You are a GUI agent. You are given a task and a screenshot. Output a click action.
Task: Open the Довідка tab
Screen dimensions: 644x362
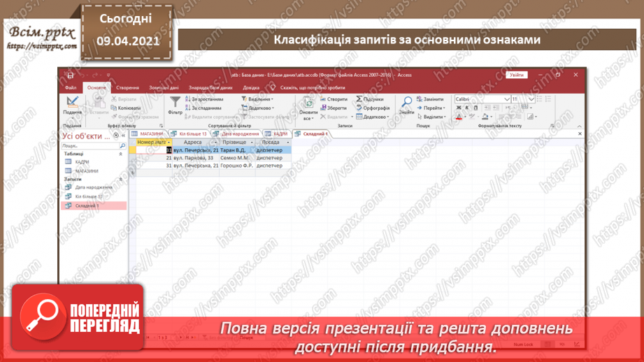point(251,88)
